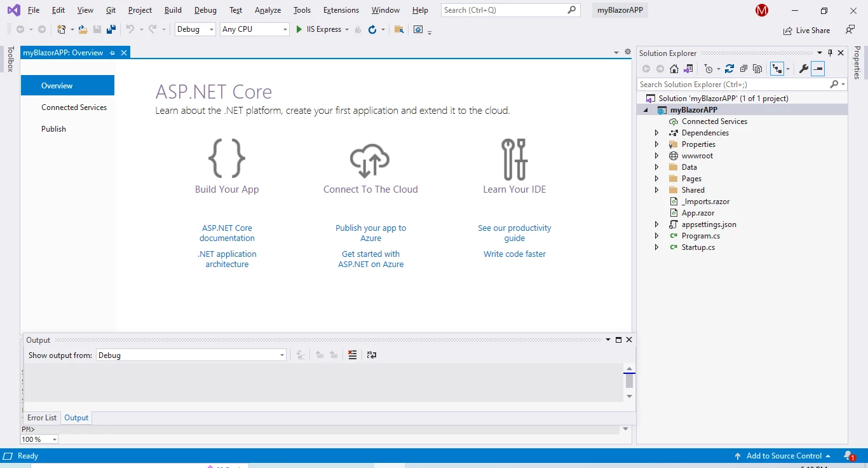Start debugging with green IIS Express play button
The width and height of the screenshot is (868, 468).
click(x=299, y=29)
